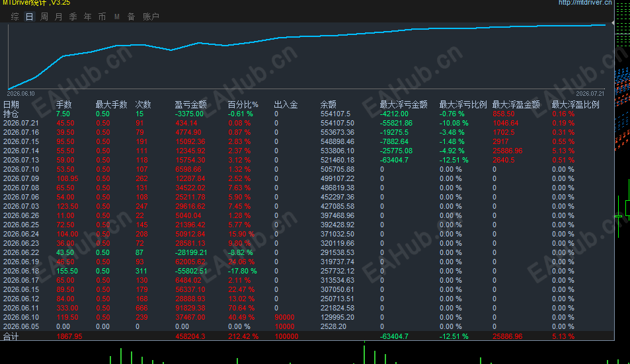Open the http://mtdriver.cn link
The image size is (630, 364).
tap(585, 3)
